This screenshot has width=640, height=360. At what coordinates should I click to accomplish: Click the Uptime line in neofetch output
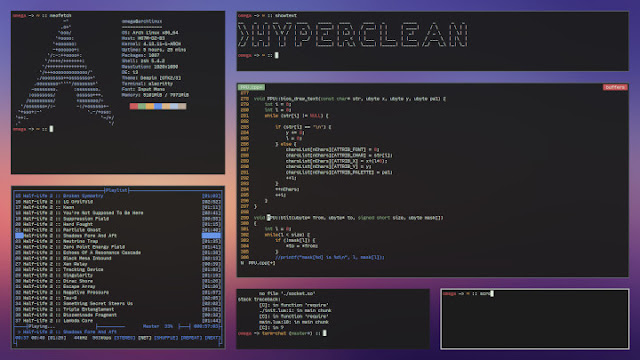click(x=153, y=49)
